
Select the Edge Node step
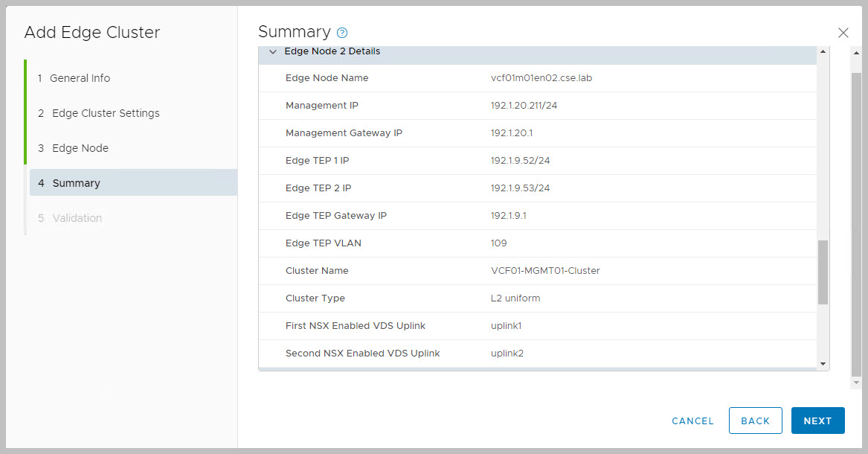coord(80,148)
